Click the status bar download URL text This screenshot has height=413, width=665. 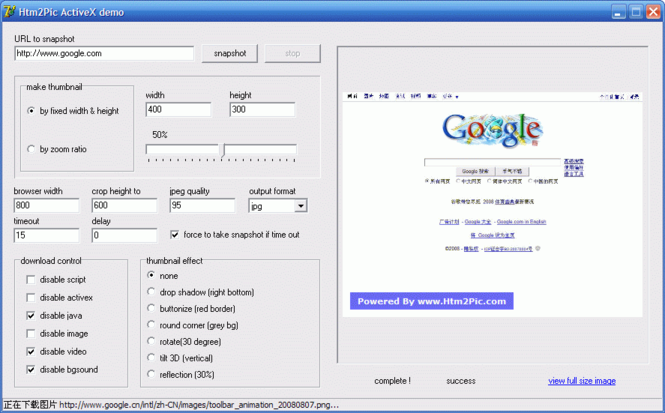coord(171,405)
